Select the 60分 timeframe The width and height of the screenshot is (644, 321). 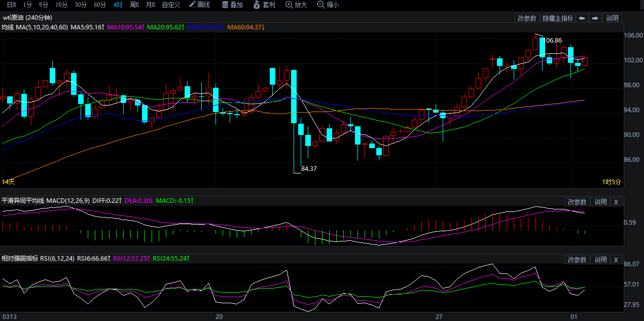100,5
